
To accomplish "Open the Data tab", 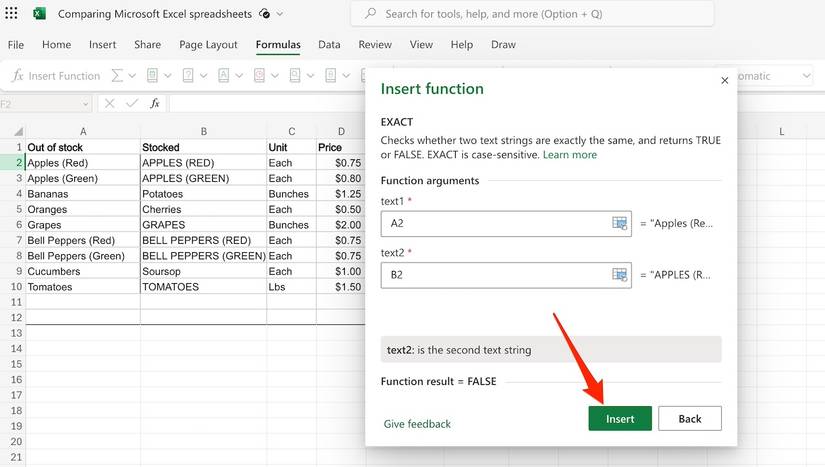I will (x=329, y=45).
